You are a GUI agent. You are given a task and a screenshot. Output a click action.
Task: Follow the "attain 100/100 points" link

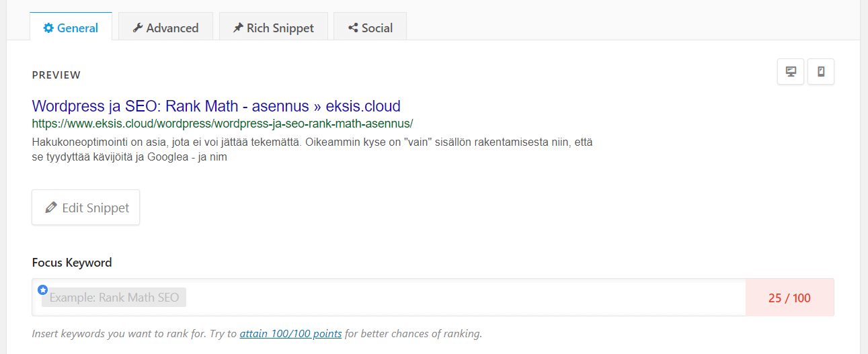(x=290, y=334)
